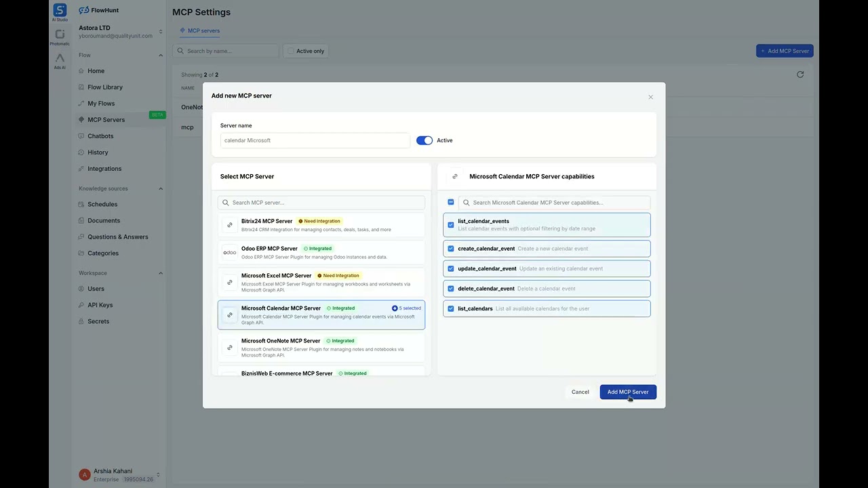Click Add MCP Server in the dialog

pyautogui.click(x=628, y=392)
